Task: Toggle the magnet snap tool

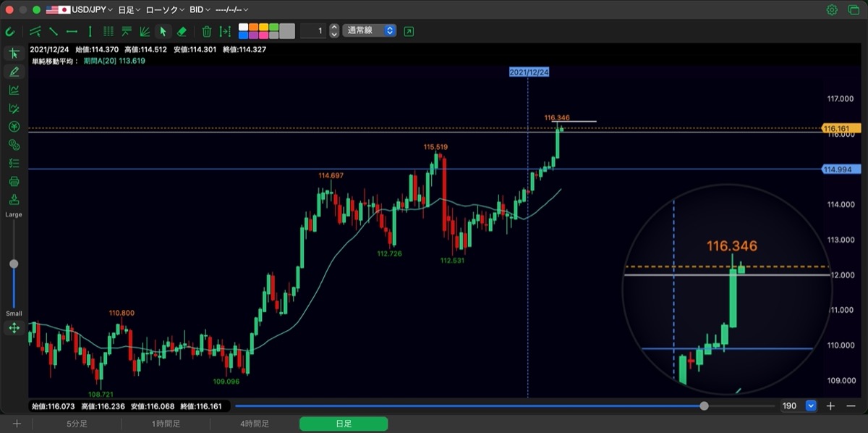Action: [10, 31]
